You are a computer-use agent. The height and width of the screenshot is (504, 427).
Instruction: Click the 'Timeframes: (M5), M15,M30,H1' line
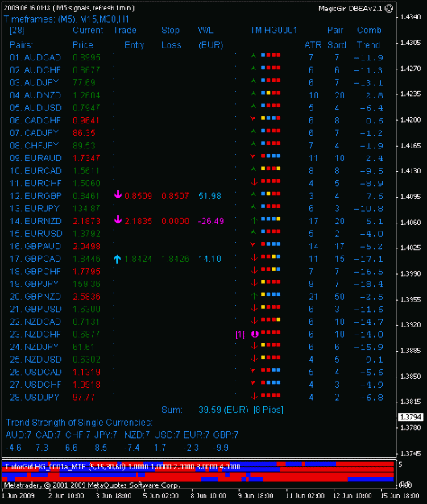click(66, 19)
